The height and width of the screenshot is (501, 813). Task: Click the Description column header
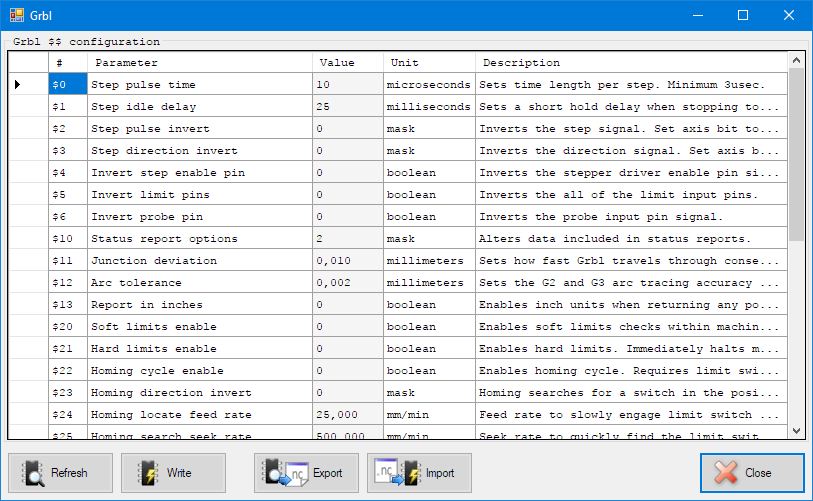630,63
